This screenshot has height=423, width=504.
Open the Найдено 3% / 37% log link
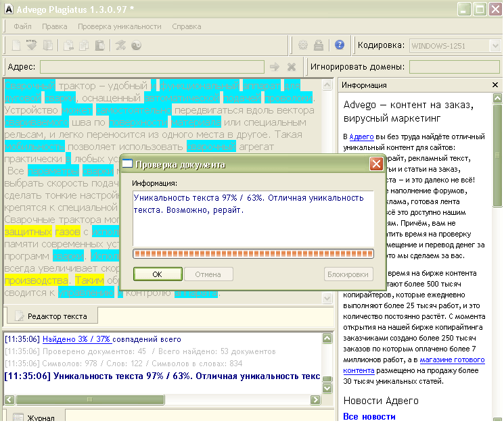pyautogui.click(x=77, y=339)
